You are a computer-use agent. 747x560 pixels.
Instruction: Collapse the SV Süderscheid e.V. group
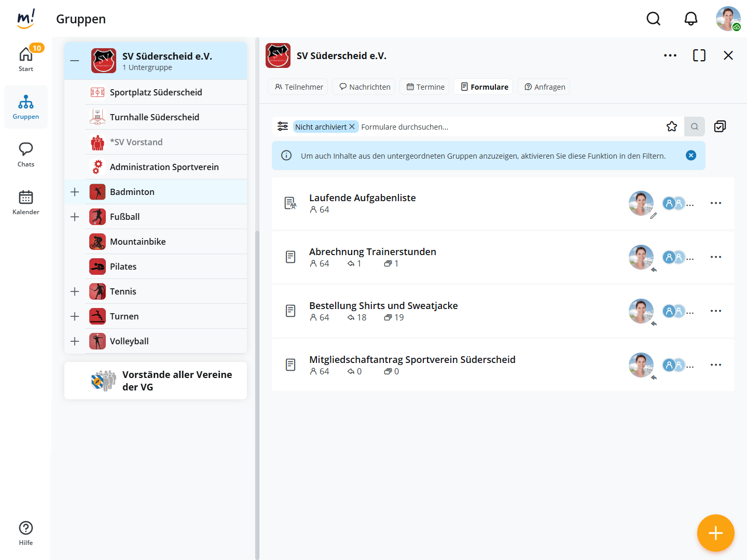click(x=75, y=61)
